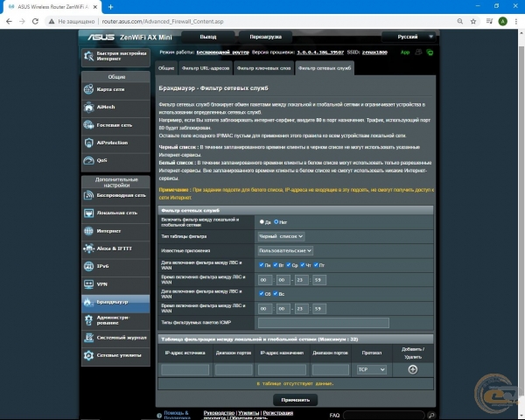Open the operation mode wireless router link

222,52
